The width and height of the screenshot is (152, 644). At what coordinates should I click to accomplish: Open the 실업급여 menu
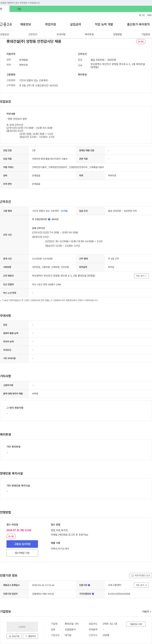click(x=75, y=24)
